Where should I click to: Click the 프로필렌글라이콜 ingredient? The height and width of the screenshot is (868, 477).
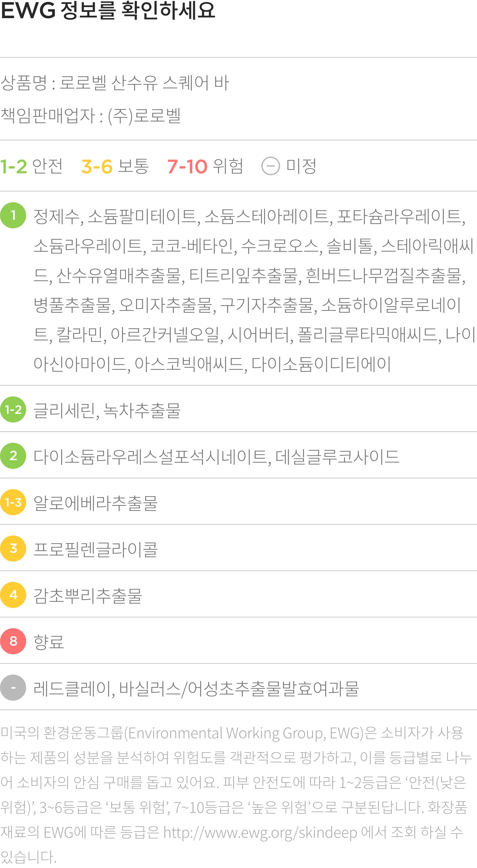click(95, 549)
